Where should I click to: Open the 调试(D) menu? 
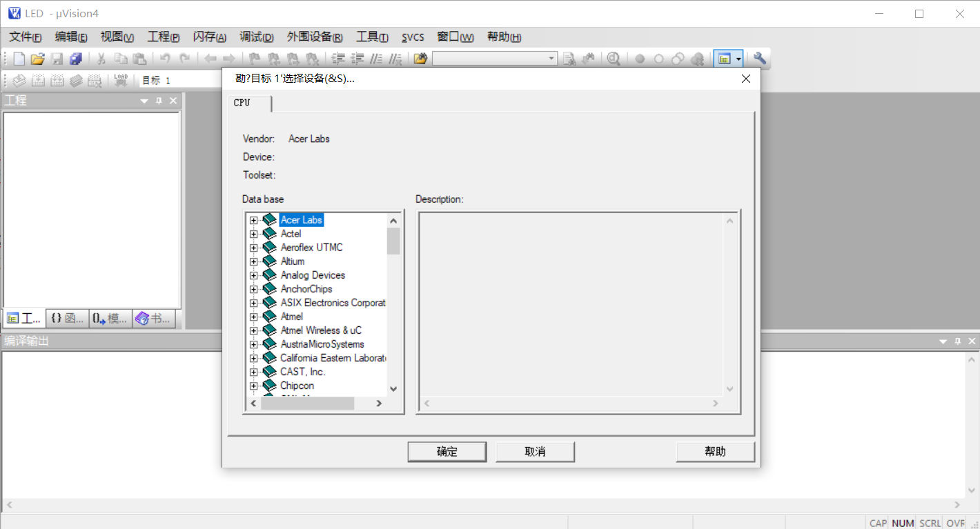click(257, 37)
